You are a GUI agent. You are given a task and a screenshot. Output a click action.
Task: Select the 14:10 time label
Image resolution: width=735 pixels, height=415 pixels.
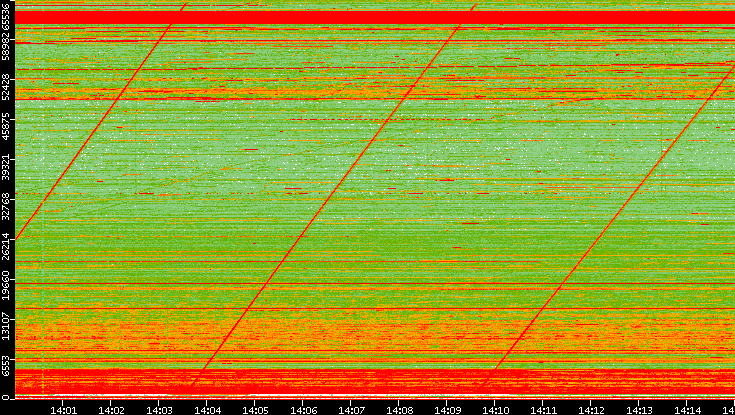[x=495, y=411]
